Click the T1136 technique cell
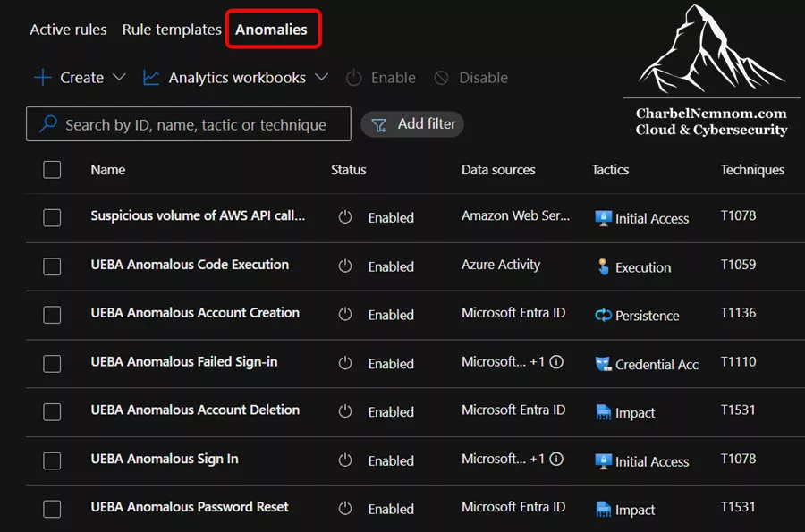Screen dimensions: 805x532 click(x=738, y=313)
